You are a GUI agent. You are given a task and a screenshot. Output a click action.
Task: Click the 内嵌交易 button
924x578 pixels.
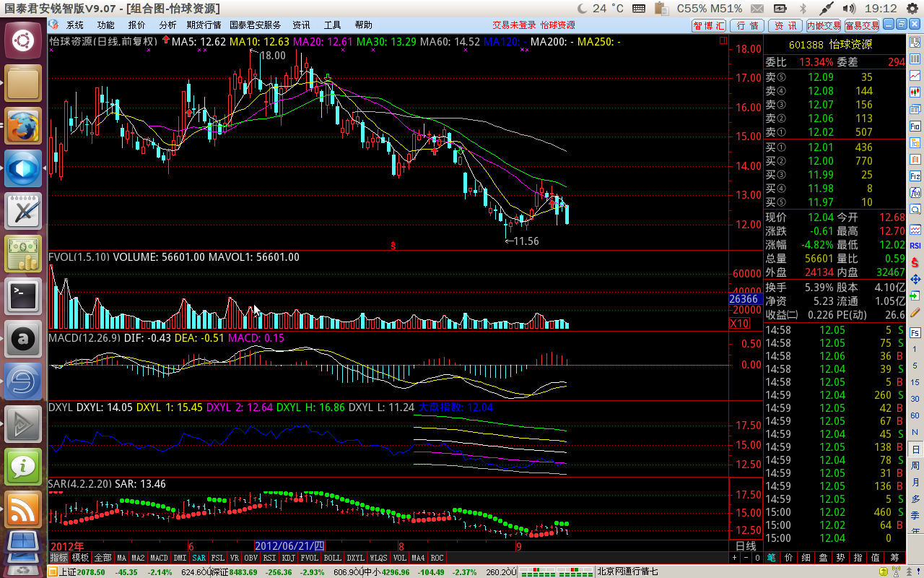(x=824, y=25)
